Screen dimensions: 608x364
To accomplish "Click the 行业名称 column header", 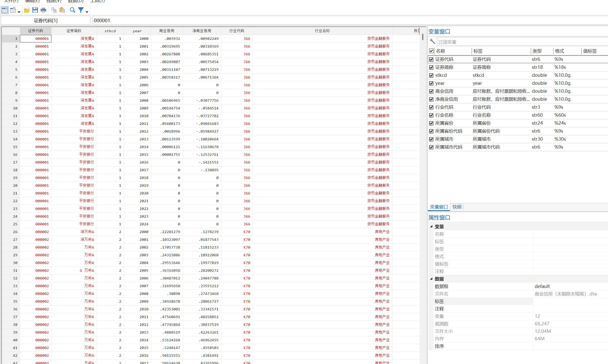I will click(x=322, y=31).
